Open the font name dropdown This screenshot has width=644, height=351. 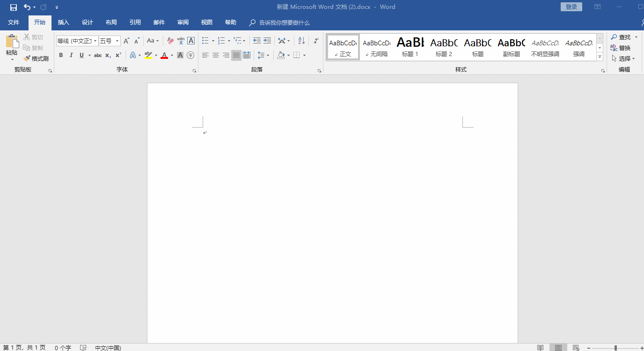coord(95,41)
